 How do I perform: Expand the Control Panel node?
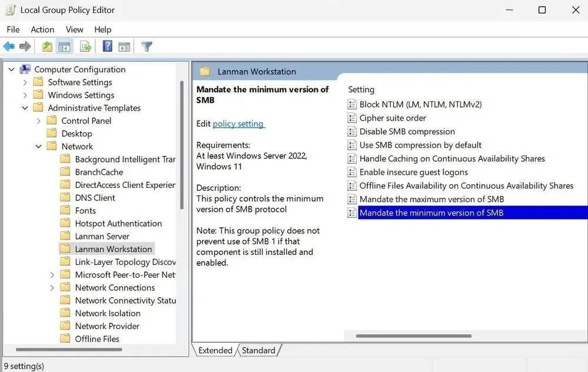39,121
